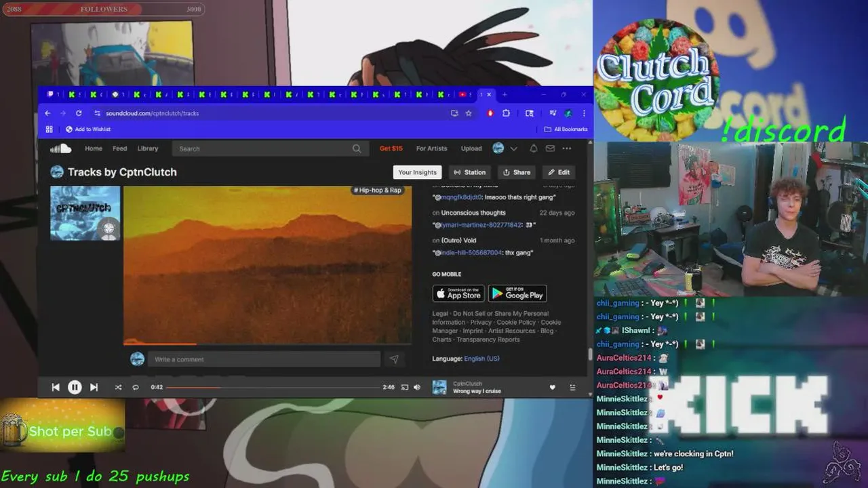868x488 pixels.
Task: Click the magnifier icon in search bar
Action: (x=357, y=148)
